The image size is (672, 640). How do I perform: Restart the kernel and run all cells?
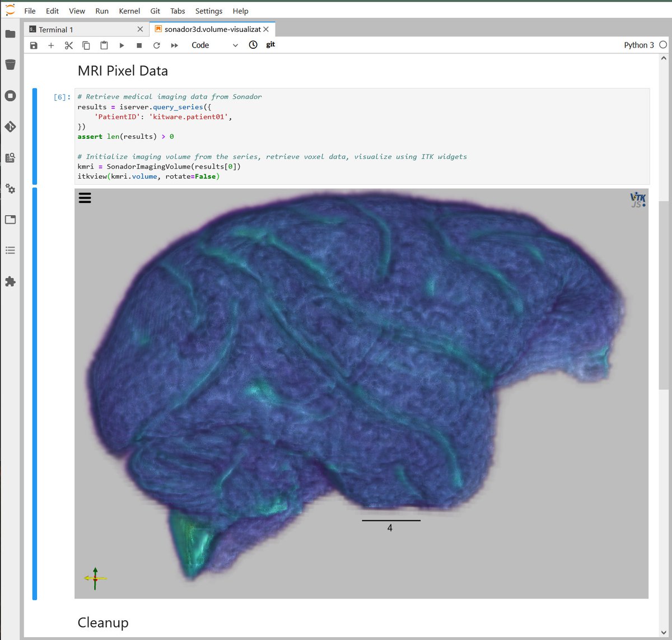[x=174, y=45]
